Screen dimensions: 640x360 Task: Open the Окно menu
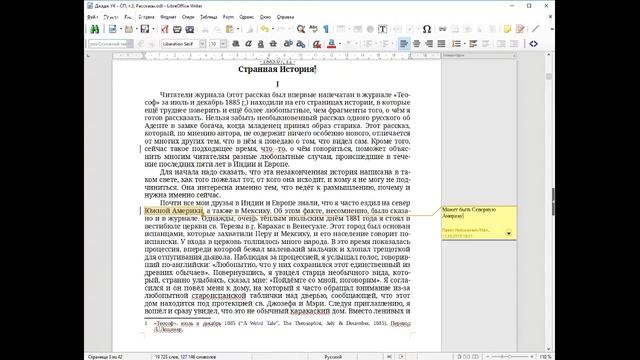[265, 17]
